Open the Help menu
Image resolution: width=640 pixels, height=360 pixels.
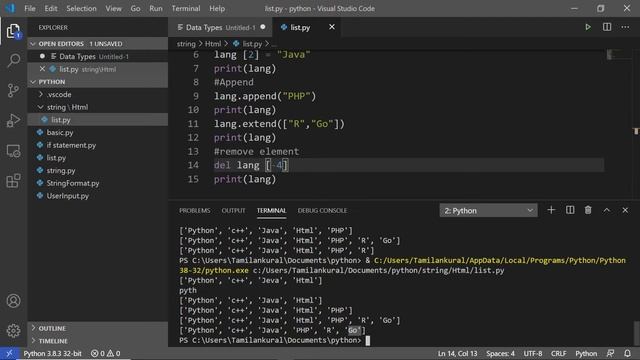217,8
